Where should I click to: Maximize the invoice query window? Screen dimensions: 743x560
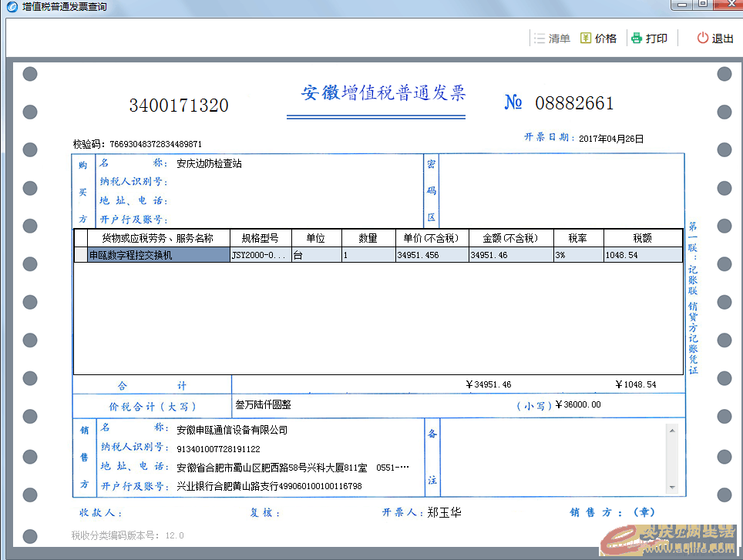pyautogui.click(x=702, y=5)
